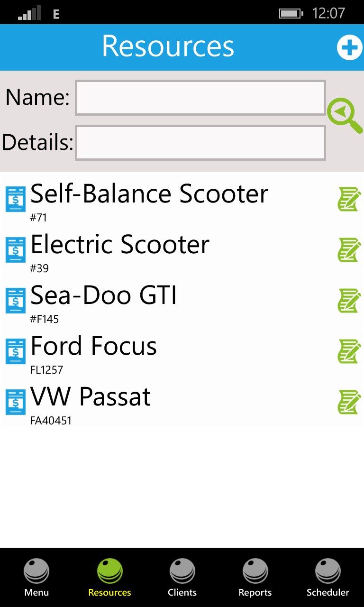Edit the Self-Balance Scooter entry
The width and height of the screenshot is (364, 607).
coord(349,199)
